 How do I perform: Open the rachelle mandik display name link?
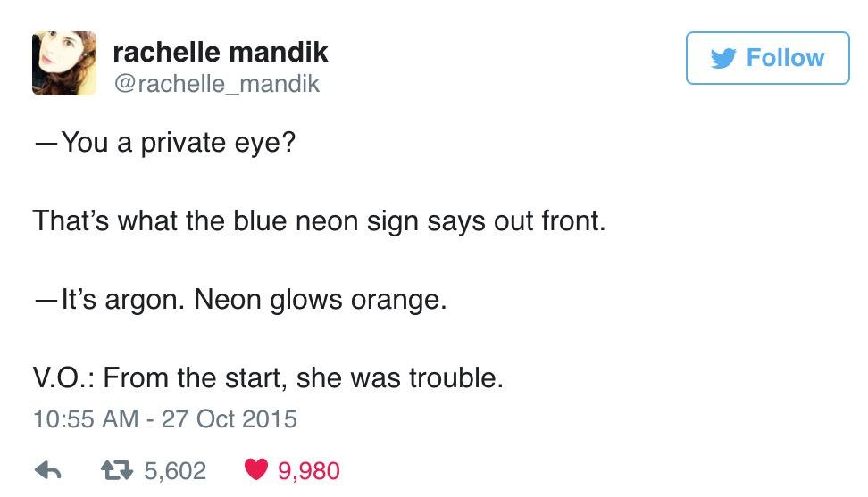point(220,52)
